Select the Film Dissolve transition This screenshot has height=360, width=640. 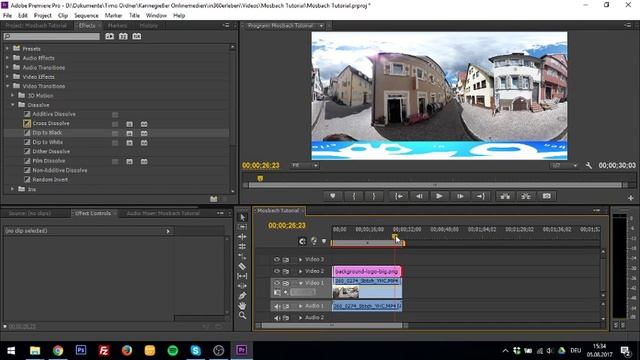pos(49,161)
